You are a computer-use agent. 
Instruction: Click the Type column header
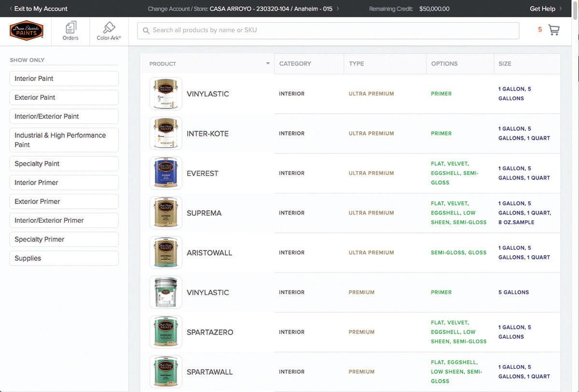pyautogui.click(x=385, y=64)
